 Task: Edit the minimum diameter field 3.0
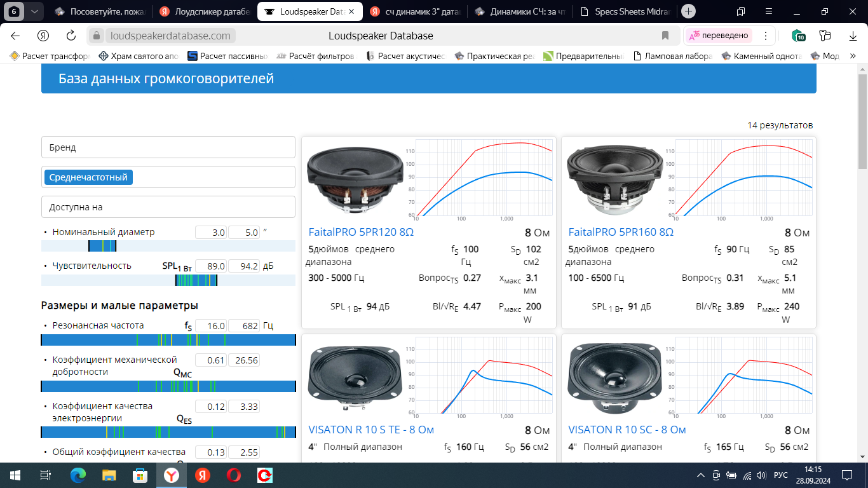click(211, 232)
